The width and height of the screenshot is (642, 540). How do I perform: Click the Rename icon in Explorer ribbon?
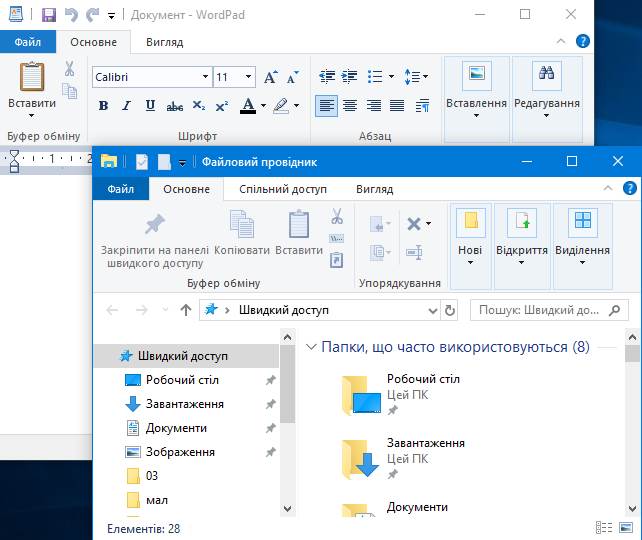coord(414,252)
